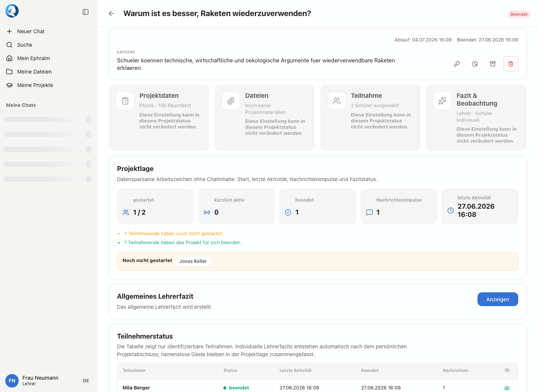Viewport: 538px width, 392px height.
Task: Click the FN user avatar
Action: pyautogui.click(x=12, y=381)
